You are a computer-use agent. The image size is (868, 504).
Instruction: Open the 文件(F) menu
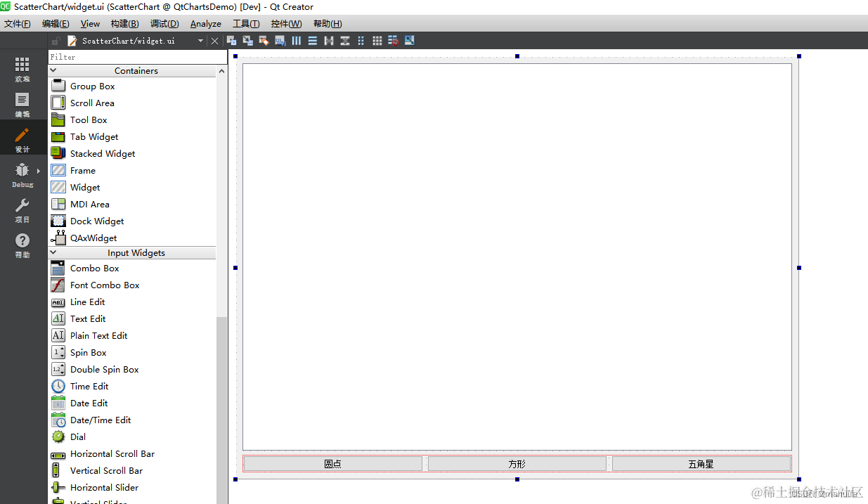click(x=18, y=24)
